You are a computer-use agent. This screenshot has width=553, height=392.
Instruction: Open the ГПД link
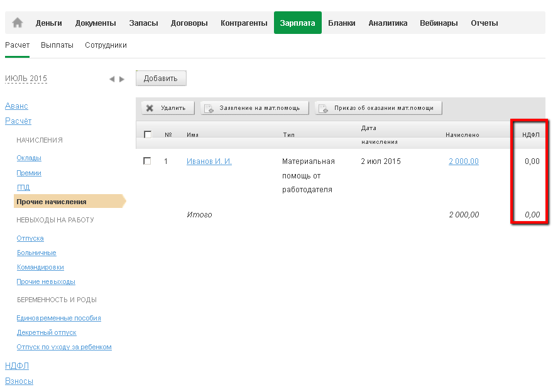pos(23,187)
